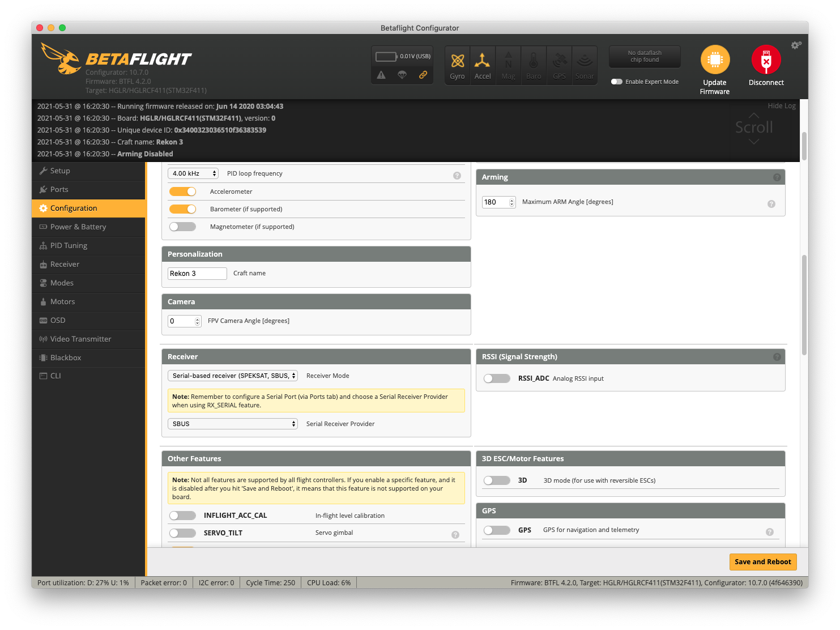This screenshot has width=840, height=630.
Task: Click the arming warning triangle icon
Action: [381, 75]
